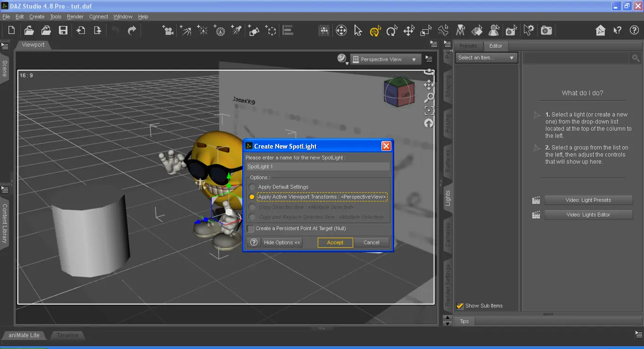Click the SpotLight name input field
Viewport: 644px width, 349px height.
[318, 167]
